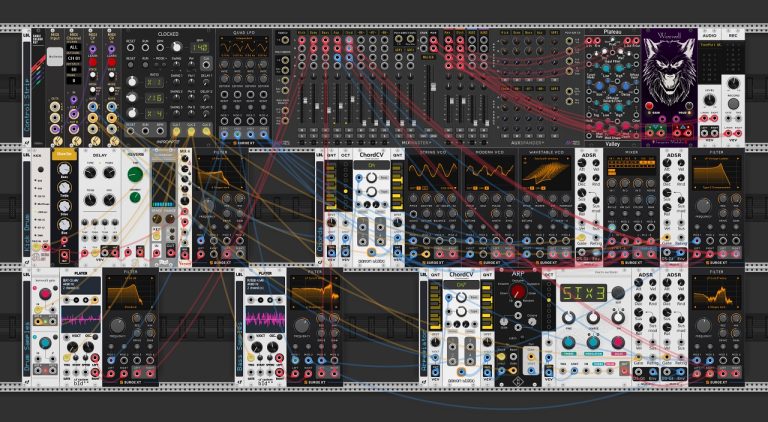Click the DELAY module feedback knob
Viewport: 768px width, 422px height.
pos(109,172)
